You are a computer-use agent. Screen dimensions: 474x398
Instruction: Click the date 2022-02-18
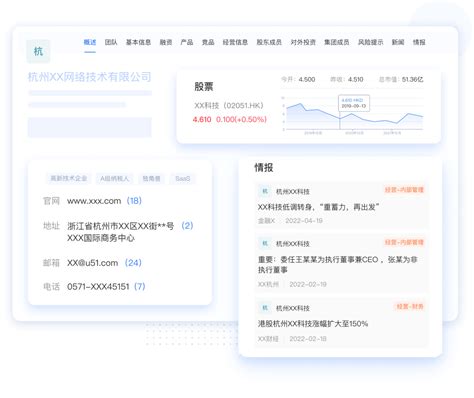(308, 339)
